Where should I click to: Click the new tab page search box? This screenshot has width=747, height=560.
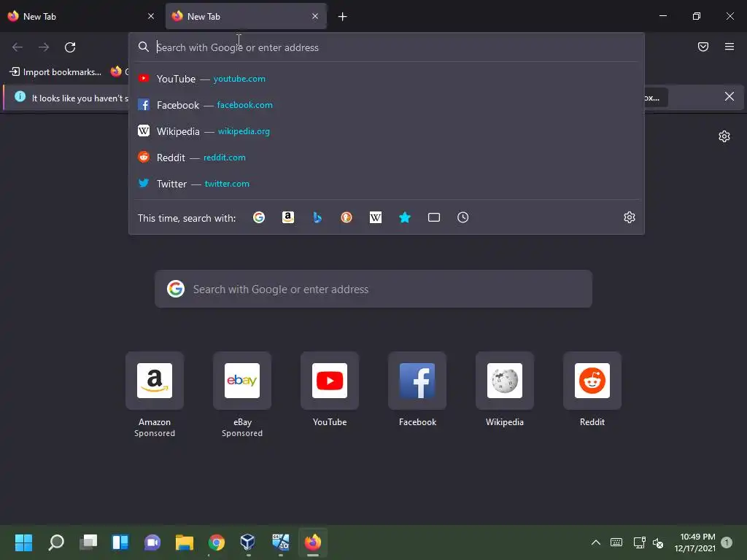[373, 289]
